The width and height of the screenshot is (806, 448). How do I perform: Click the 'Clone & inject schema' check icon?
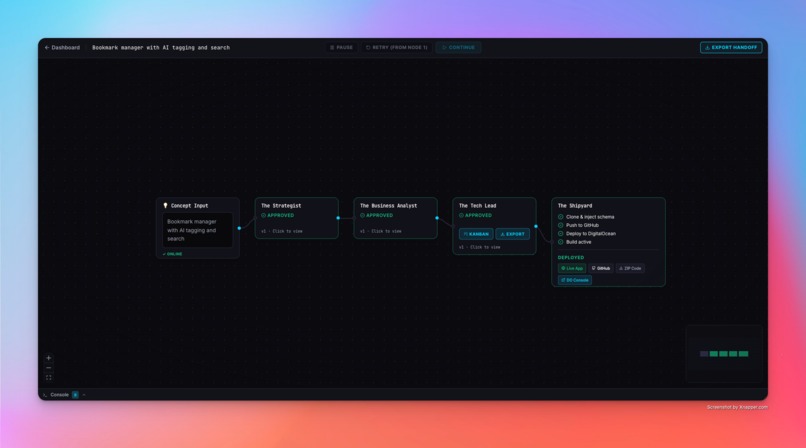point(561,217)
